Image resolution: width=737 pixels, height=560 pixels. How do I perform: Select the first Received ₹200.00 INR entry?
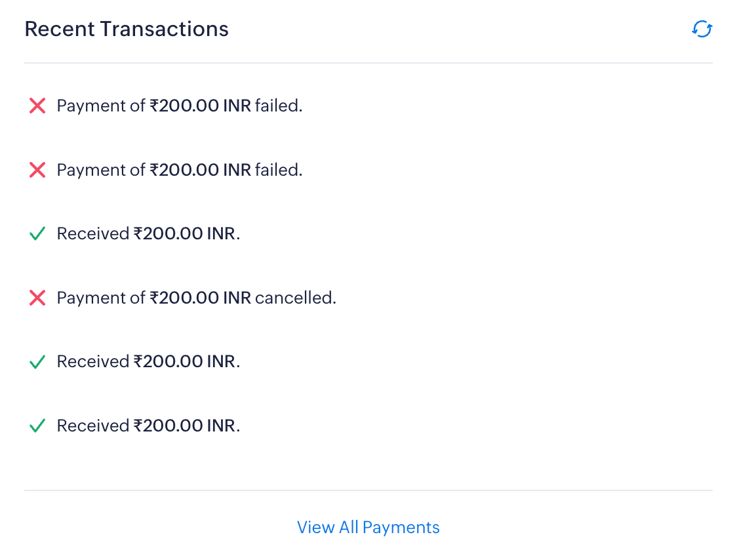tap(148, 233)
